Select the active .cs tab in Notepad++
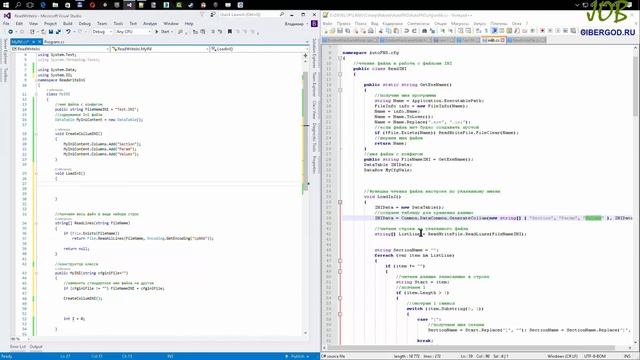The image size is (640, 360). [493, 40]
